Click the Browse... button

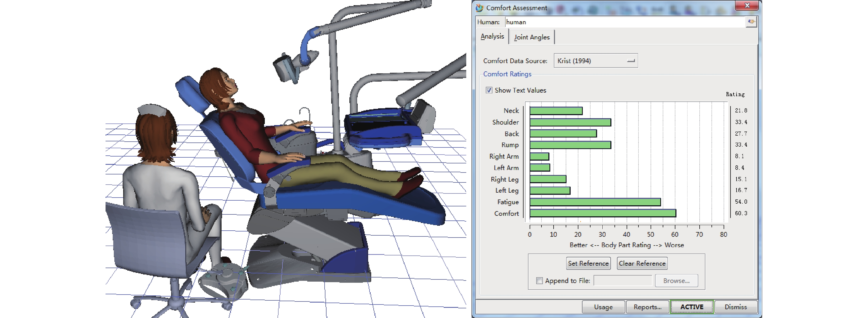676,281
